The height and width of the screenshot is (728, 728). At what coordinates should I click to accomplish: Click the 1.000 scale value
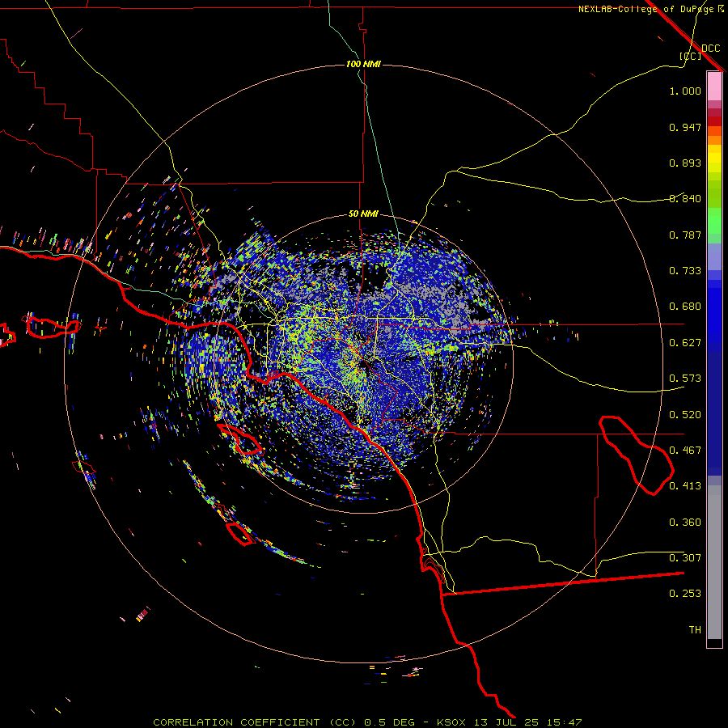point(685,91)
